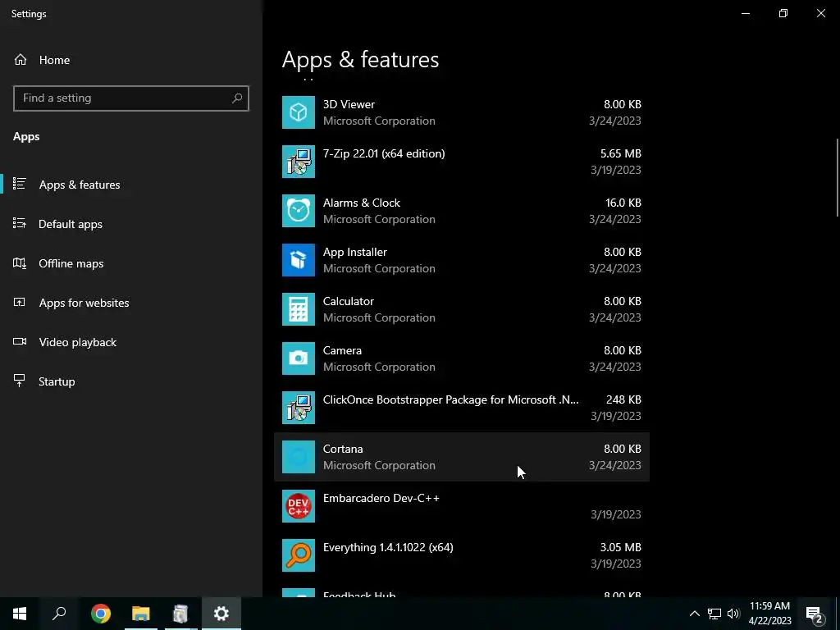Click the vertical scrollbar thumb
This screenshot has height=630, width=840.
(x=838, y=177)
